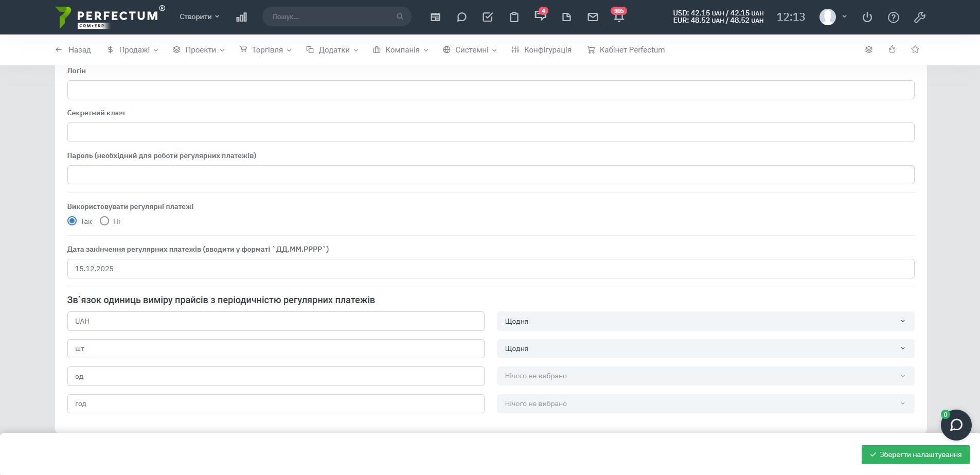The height and width of the screenshot is (475, 980).
Task: Open the 'Продажі' menu
Action: click(x=133, y=50)
